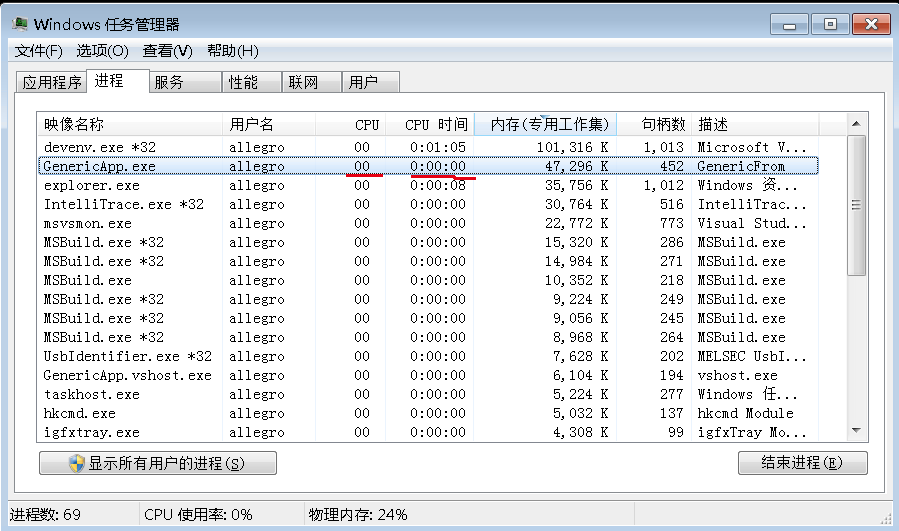Select the devenv.exe *32 process

coord(428,147)
